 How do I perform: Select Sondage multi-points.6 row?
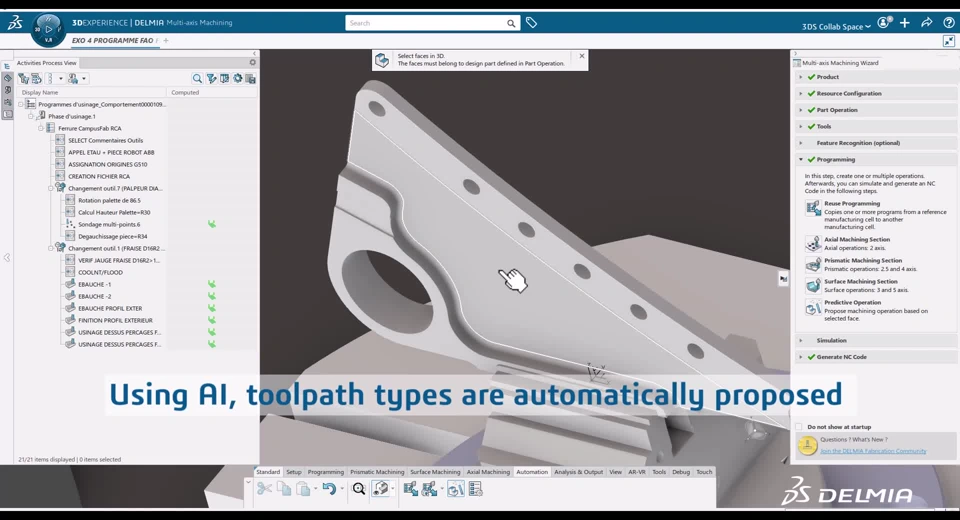coord(109,224)
